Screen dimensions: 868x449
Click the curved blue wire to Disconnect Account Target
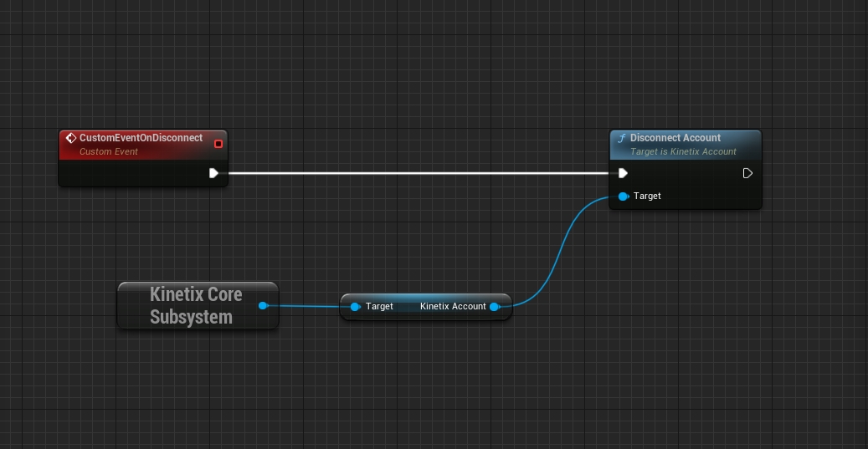[x=557, y=252]
